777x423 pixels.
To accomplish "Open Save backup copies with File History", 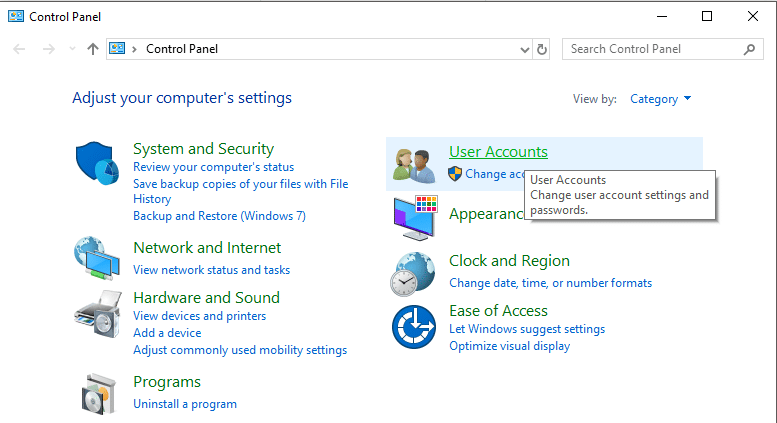I will (240, 191).
